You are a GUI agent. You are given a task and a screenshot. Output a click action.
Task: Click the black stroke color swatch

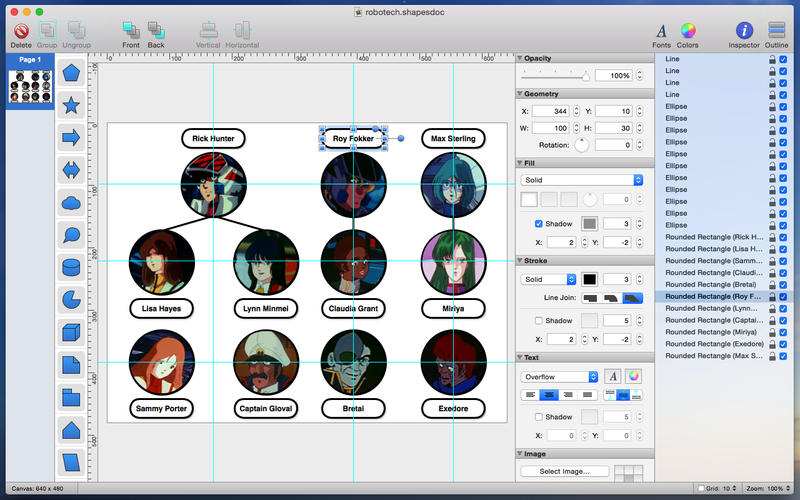pos(589,279)
